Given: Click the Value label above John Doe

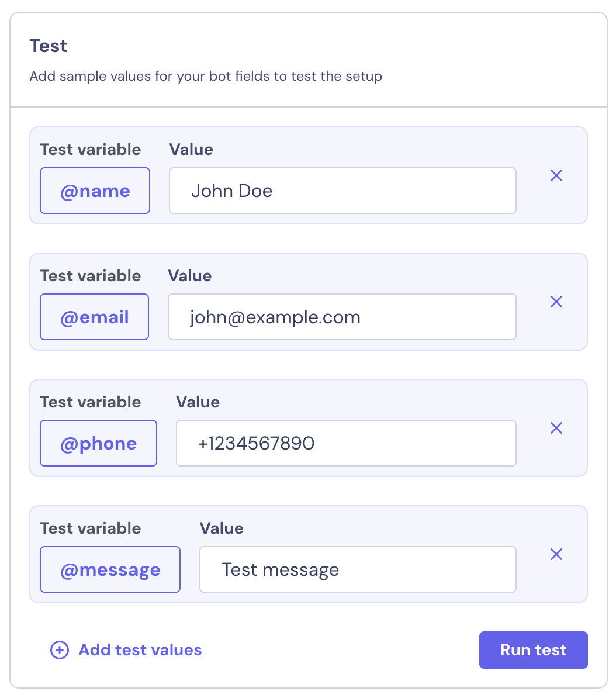Looking at the screenshot, I should (x=191, y=150).
